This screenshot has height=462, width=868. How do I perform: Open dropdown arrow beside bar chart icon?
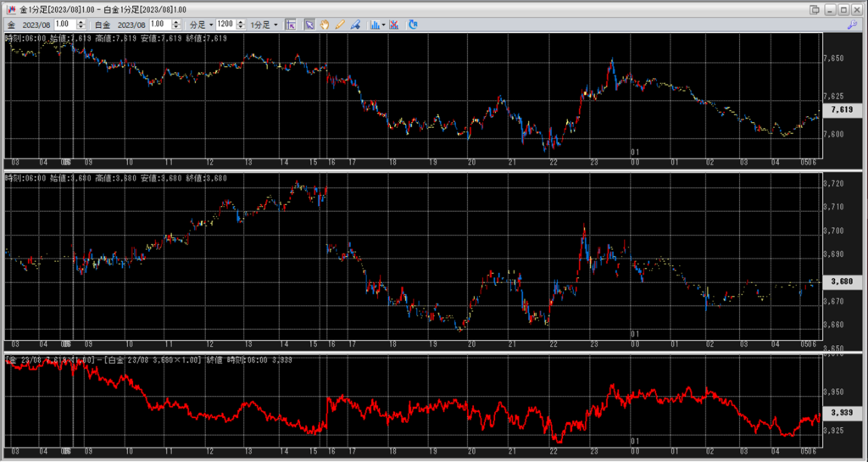[384, 25]
